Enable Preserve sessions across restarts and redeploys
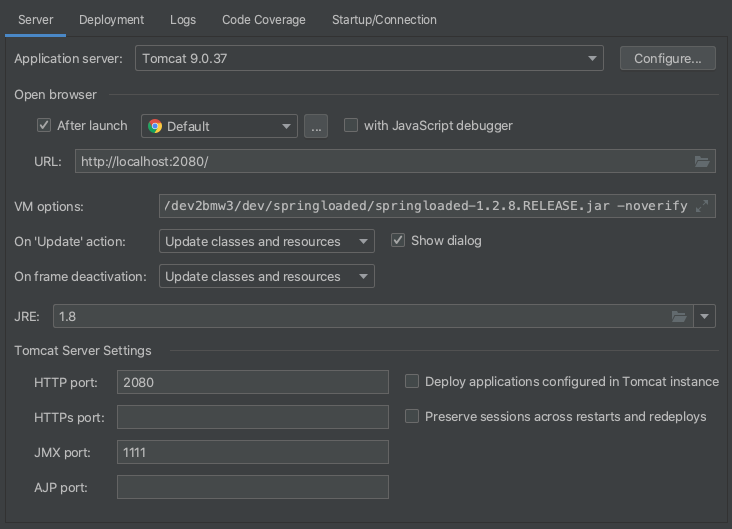 (412, 416)
